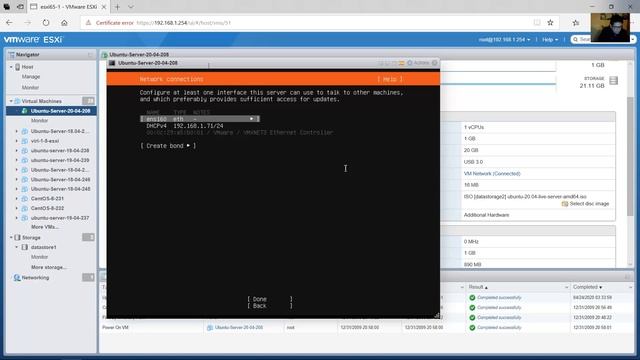Click the browser Back arrow
Image resolution: width=640 pixels, height=360 pixels.
9,23
